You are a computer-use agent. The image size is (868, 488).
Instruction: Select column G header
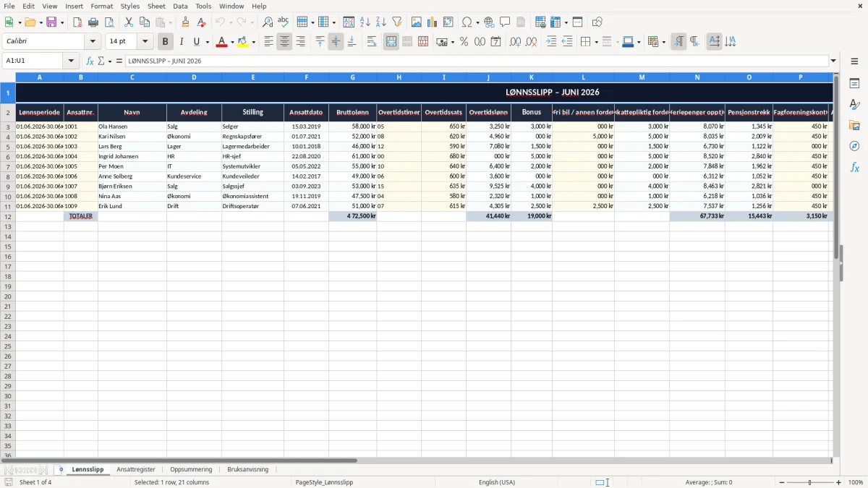coord(352,77)
